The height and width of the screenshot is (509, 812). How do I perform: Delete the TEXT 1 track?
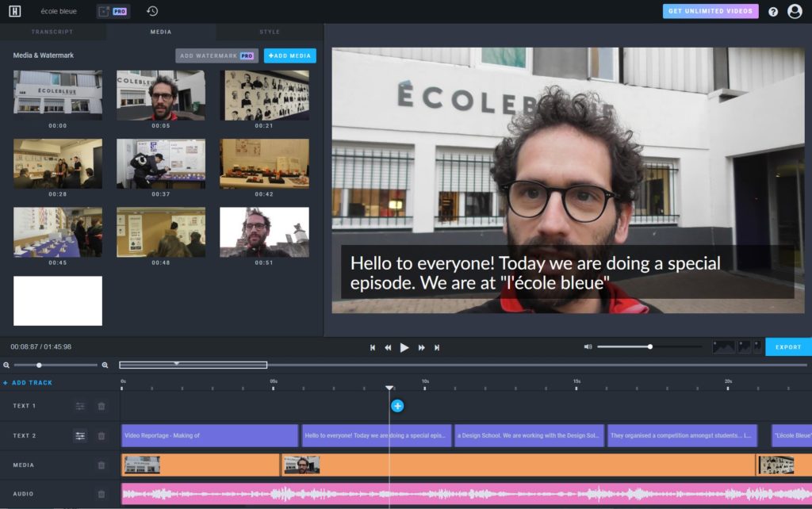coord(101,406)
